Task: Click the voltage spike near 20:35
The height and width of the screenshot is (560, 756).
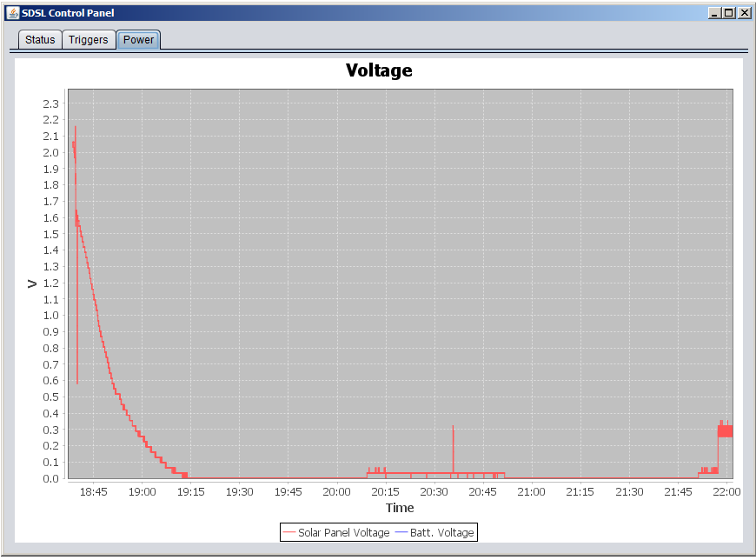Action: [454, 449]
